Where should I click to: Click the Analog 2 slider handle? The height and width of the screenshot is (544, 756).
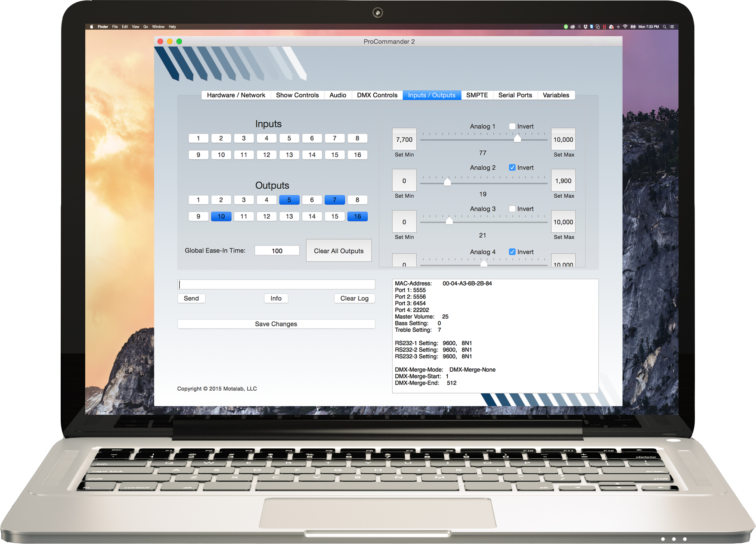point(447,181)
